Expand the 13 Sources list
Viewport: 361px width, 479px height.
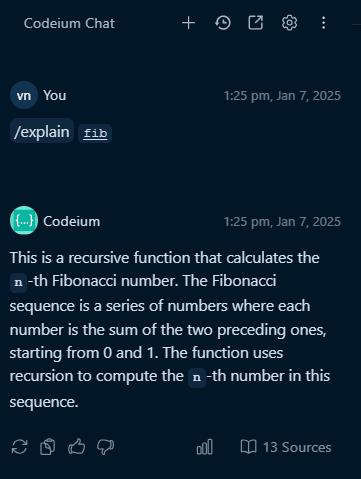[286, 447]
